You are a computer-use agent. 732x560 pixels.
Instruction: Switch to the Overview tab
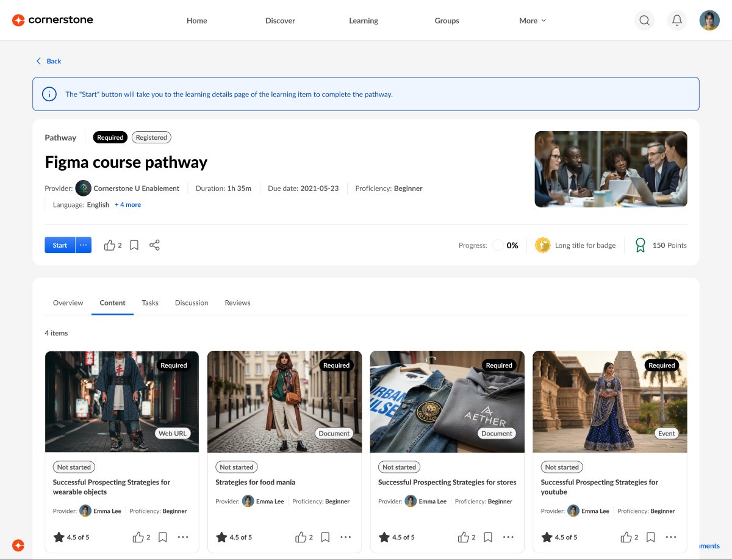tap(68, 303)
